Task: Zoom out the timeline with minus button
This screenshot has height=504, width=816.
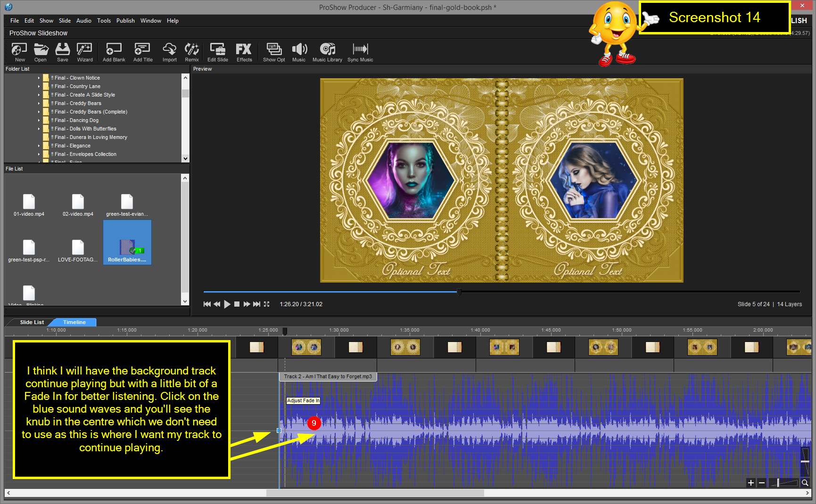Action: pos(761,483)
